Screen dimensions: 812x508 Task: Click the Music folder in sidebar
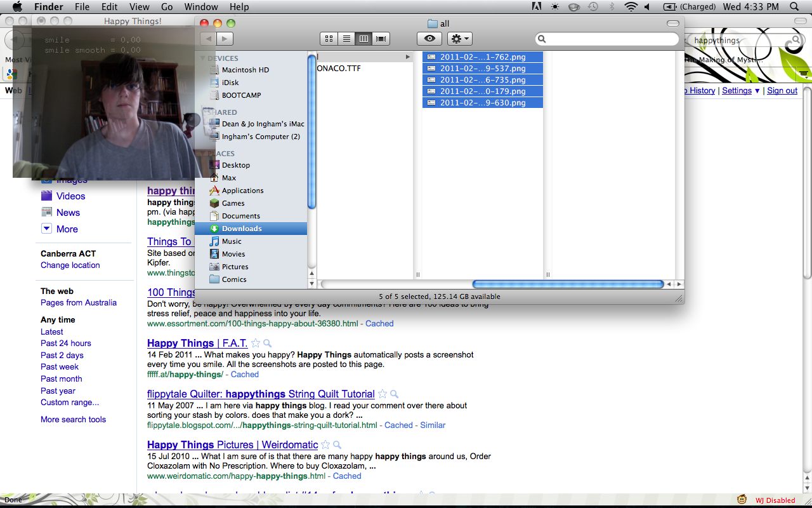(232, 241)
